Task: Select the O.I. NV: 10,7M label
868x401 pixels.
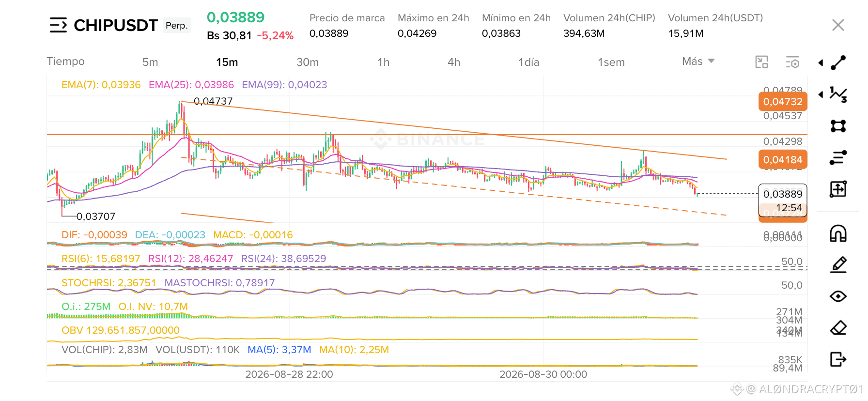Action: coord(153,307)
